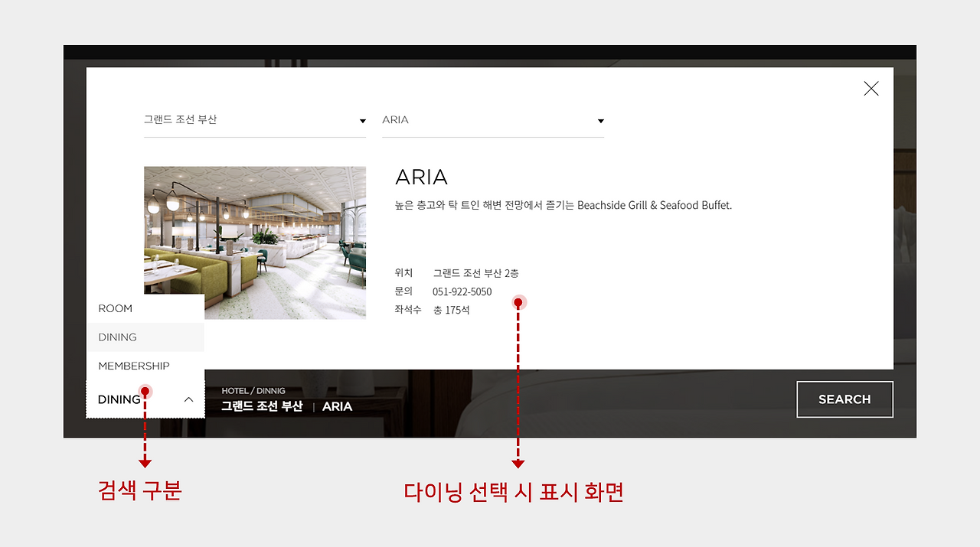
Task: Click the SEARCH button
Action: pos(844,399)
